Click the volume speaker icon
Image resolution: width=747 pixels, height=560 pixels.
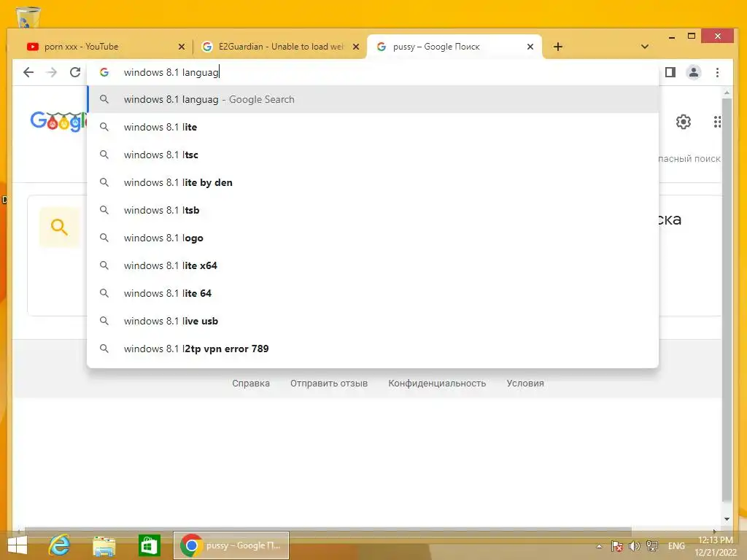[634, 546]
